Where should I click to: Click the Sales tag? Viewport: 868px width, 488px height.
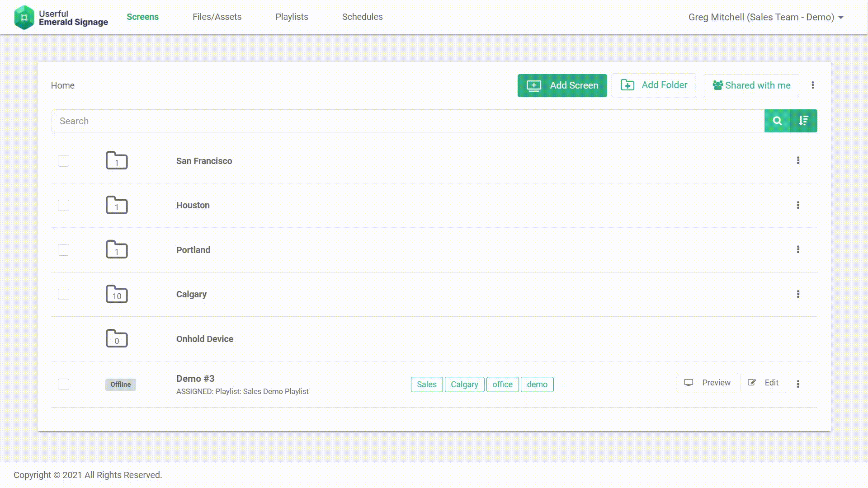[x=427, y=385]
